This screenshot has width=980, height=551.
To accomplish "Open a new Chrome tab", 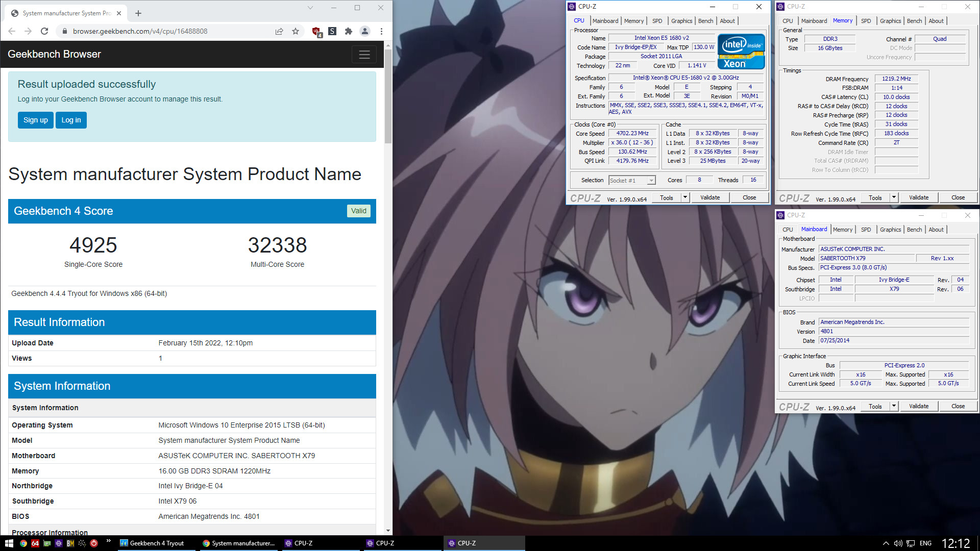I will click(138, 13).
